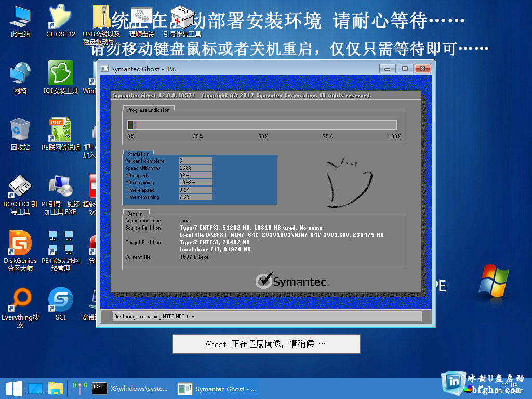Click the Symantec logo in Ghost window
The image size is (532, 399).
292,281
